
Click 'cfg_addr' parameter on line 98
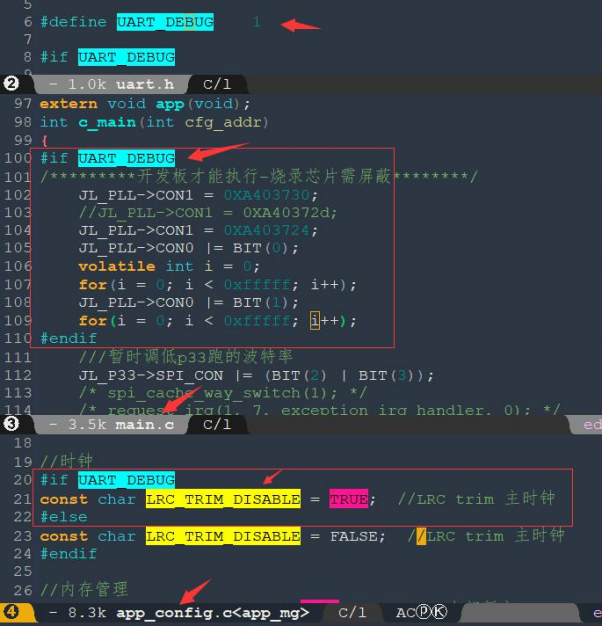tap(223, 122)
